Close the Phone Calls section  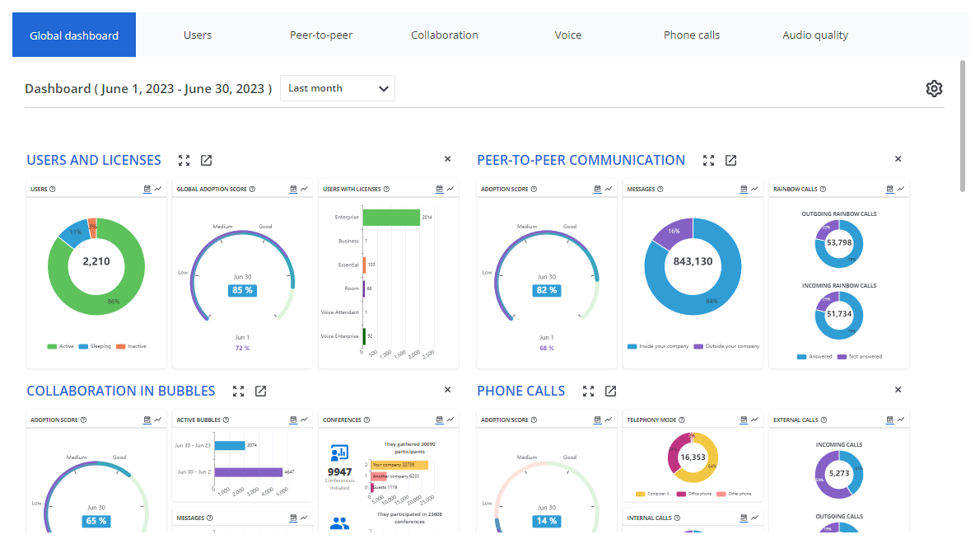click(898, 390)
